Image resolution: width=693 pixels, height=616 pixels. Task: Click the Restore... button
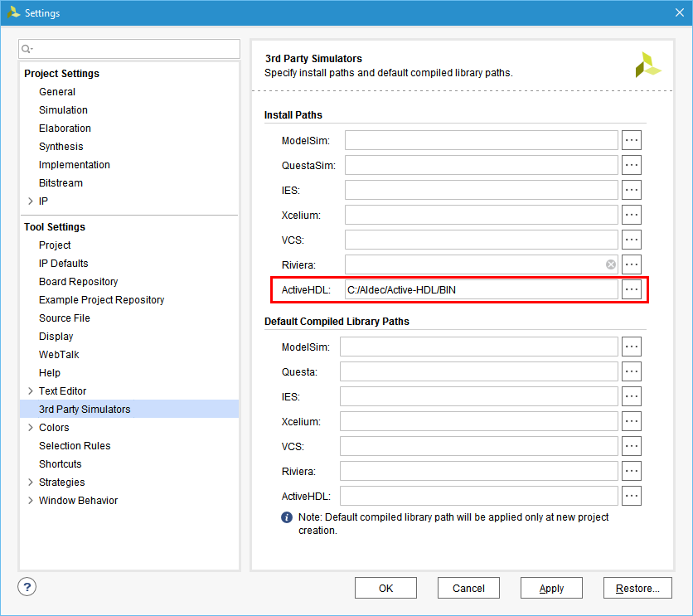pos(637,588)
